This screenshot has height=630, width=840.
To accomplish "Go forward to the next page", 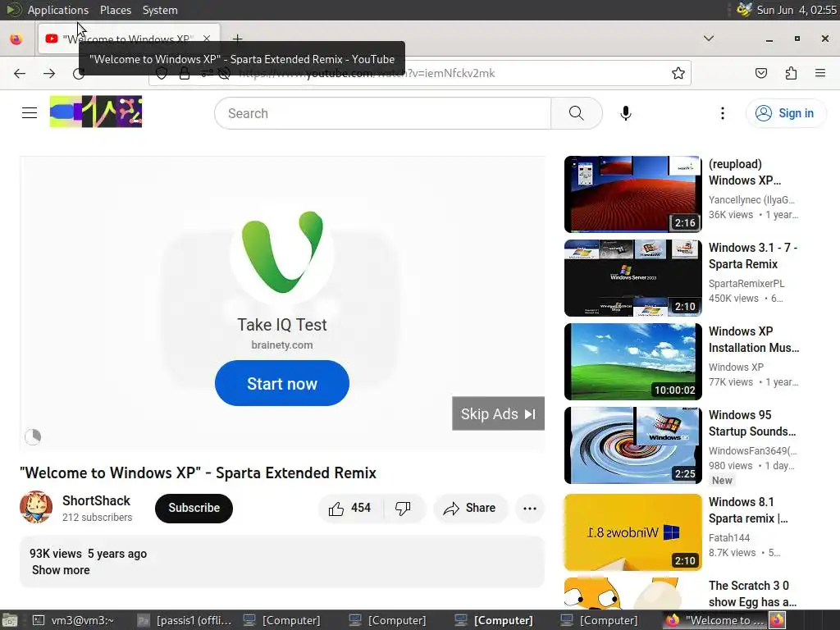I will 49,73.
